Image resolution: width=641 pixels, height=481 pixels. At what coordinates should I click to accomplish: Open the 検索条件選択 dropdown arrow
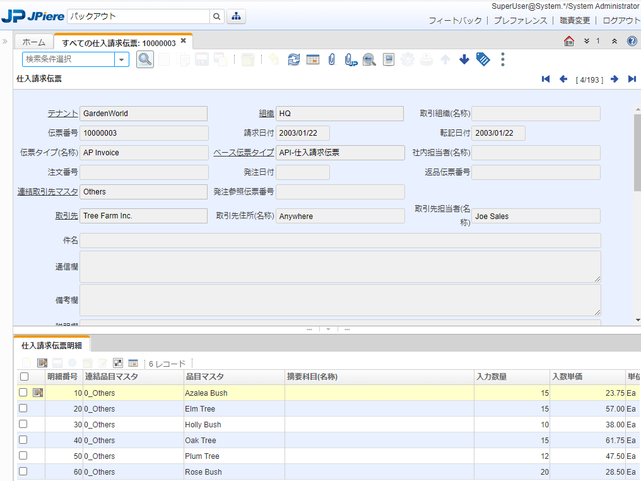click(x=121, y=60)
